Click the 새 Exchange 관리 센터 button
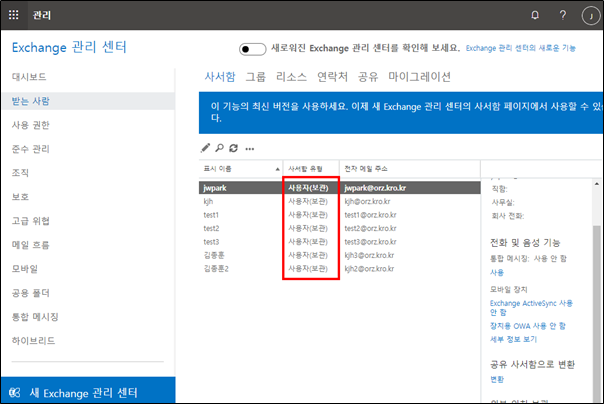This screenshot has height=404, width=604. [88, 390]
